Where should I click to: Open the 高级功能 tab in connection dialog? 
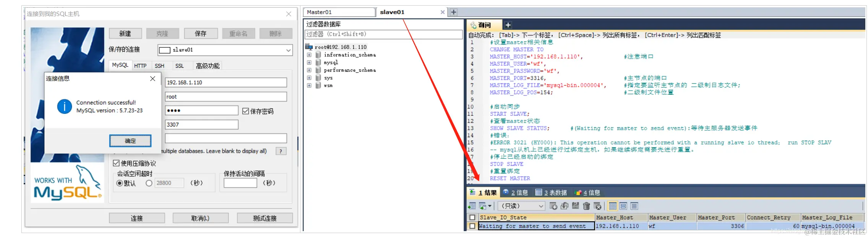click(208, 66)
